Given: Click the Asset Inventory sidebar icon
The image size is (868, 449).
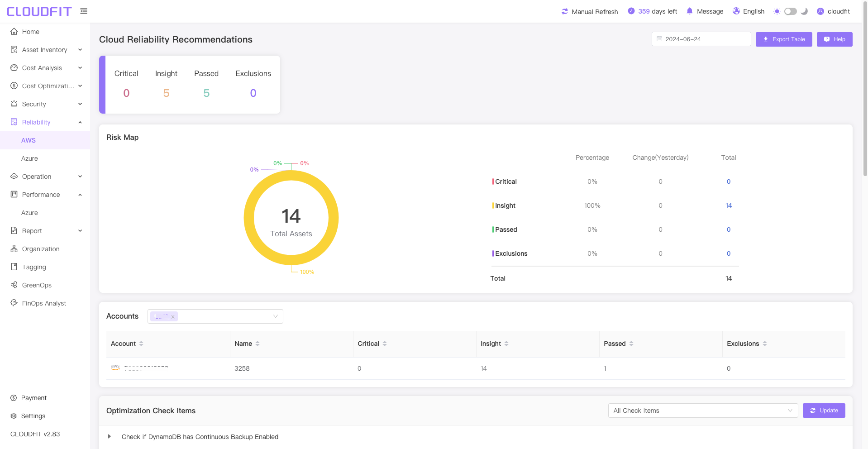Looking at the screenshot, I should (14, 50).
